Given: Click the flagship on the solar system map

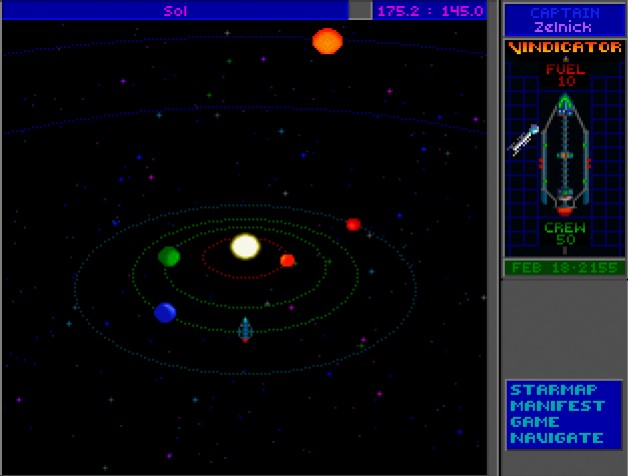Looking at the screenshot, I should 245,329.
